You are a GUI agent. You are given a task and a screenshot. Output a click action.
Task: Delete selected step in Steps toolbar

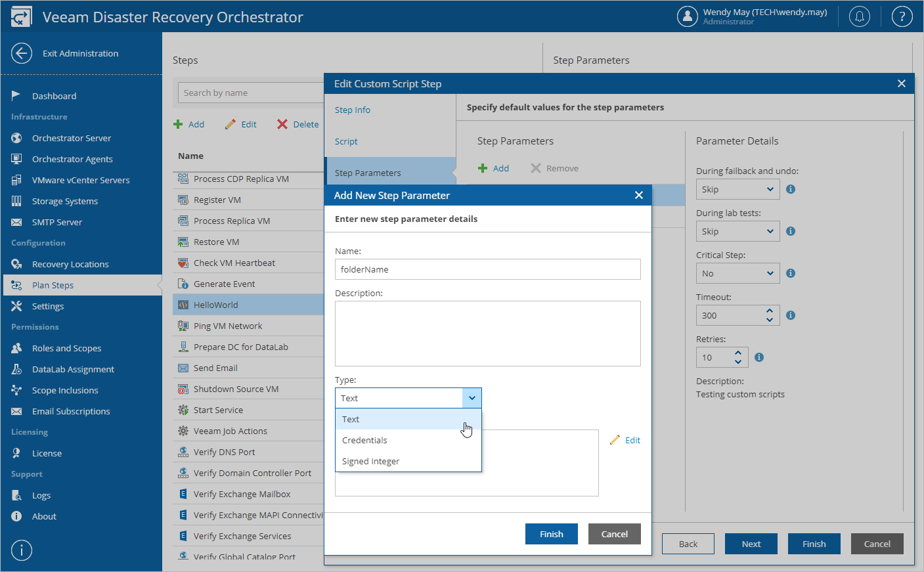tap(298, 124)
